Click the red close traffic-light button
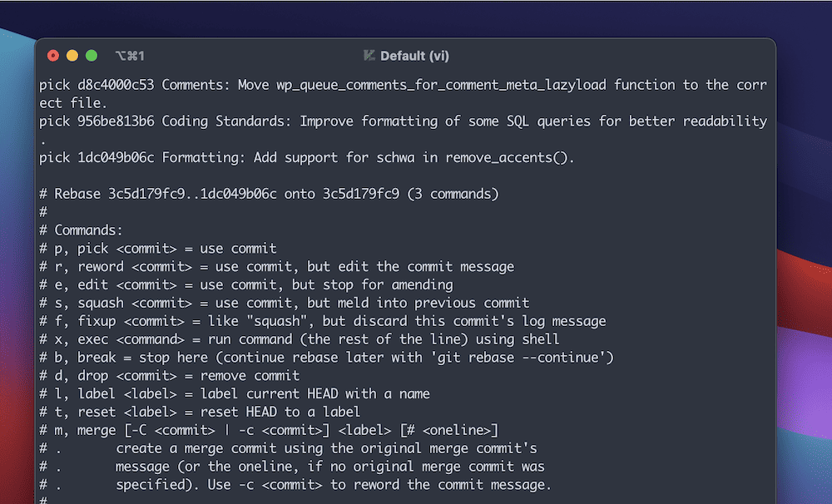The image size is (832, 504). click(x=52, y=55)
